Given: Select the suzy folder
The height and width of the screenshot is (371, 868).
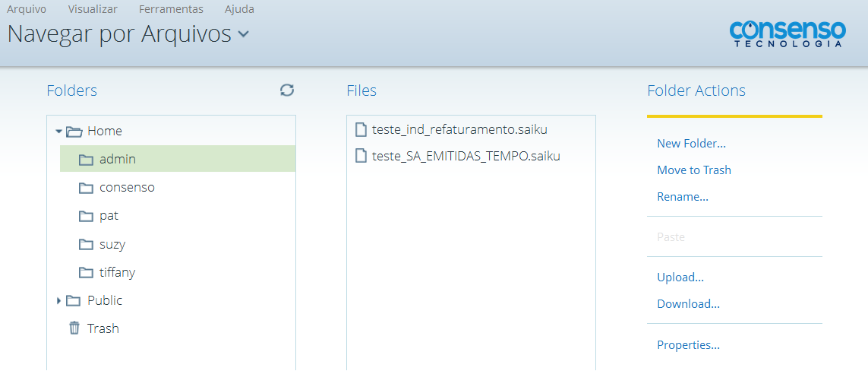Looking at the screenshot, I should click(x=112, y=245).
